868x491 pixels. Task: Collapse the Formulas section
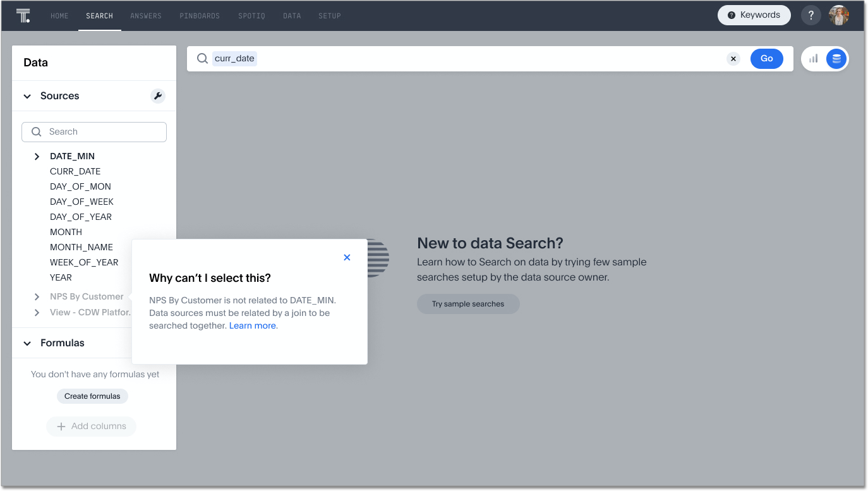tap(27, 342)
